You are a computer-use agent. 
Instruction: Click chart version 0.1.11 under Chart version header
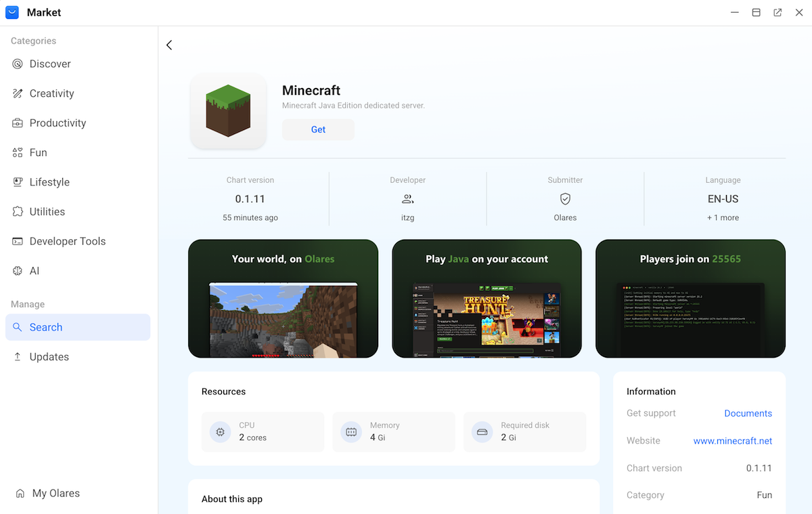coord(250,199)
